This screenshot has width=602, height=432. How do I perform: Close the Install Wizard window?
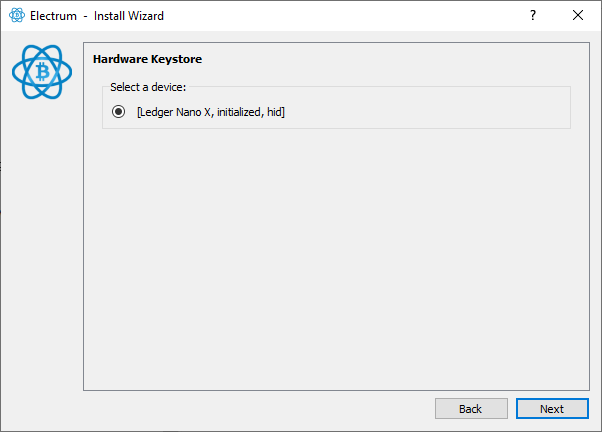577,16
